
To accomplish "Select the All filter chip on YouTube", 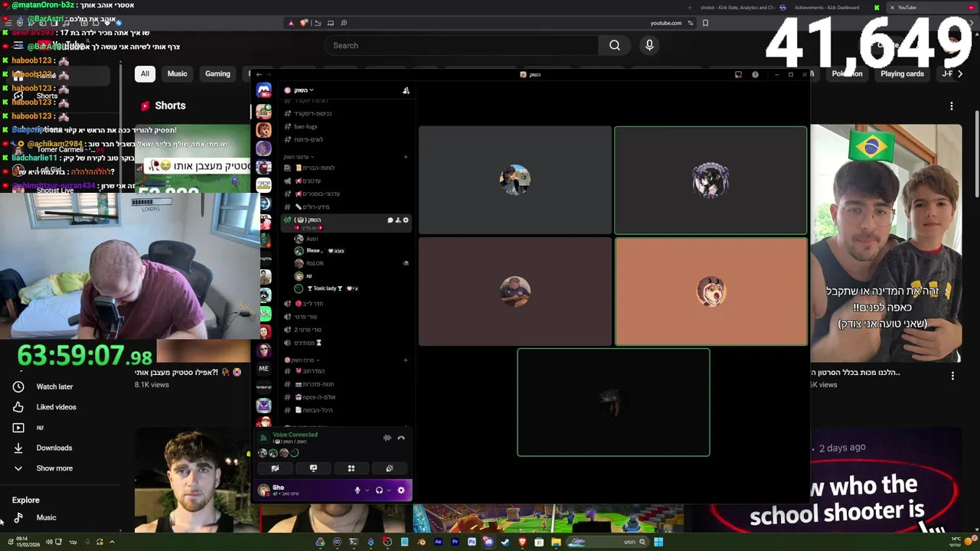I will (145, 73).
